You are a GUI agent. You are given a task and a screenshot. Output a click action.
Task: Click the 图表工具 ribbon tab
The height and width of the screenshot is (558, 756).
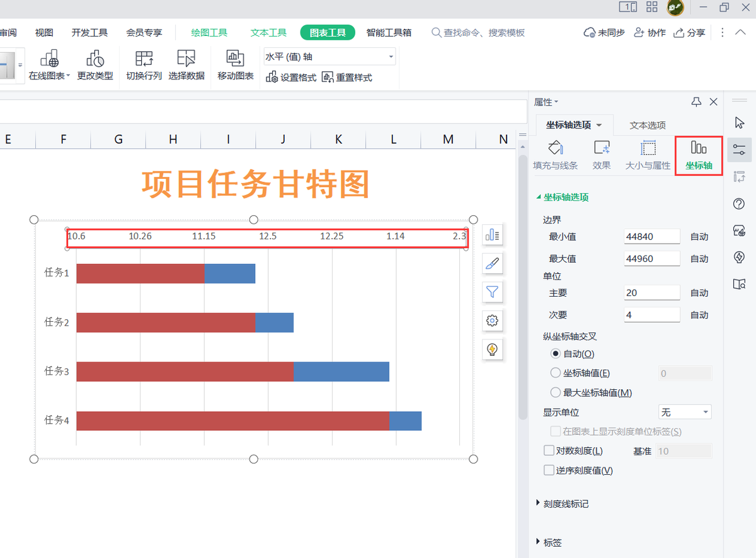point(328,33)
